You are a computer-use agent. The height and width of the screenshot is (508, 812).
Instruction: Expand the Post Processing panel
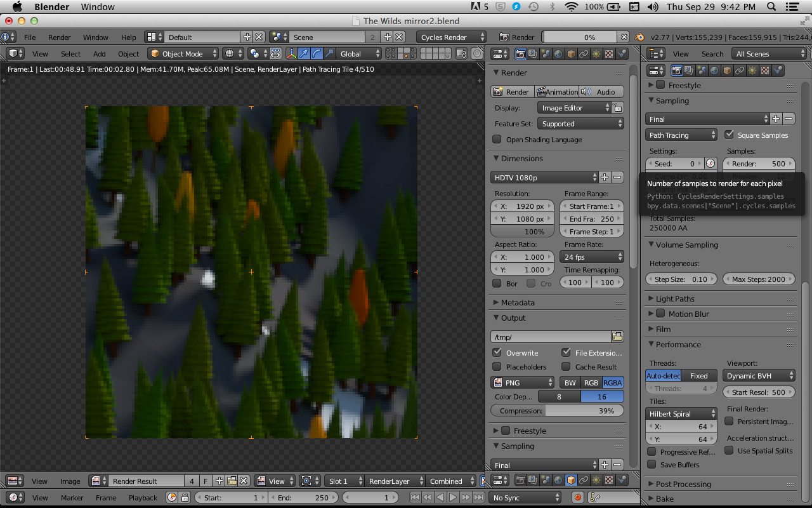(684, 484)
